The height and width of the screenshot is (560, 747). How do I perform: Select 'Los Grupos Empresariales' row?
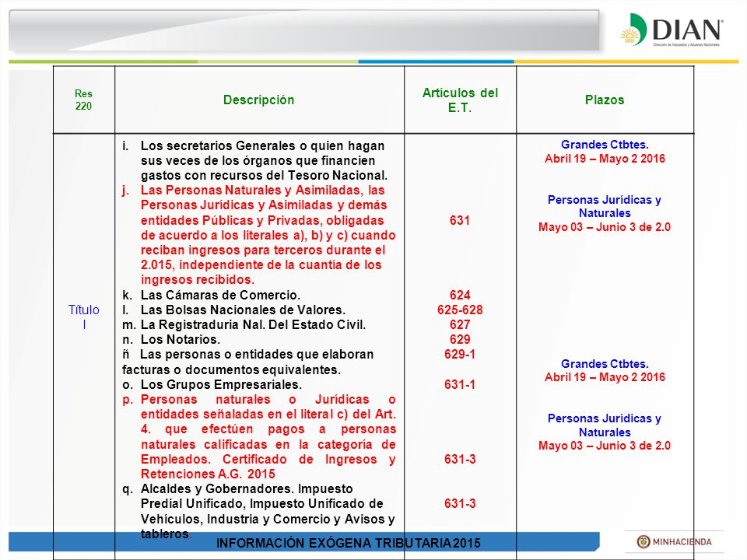(x=212, y=384)
